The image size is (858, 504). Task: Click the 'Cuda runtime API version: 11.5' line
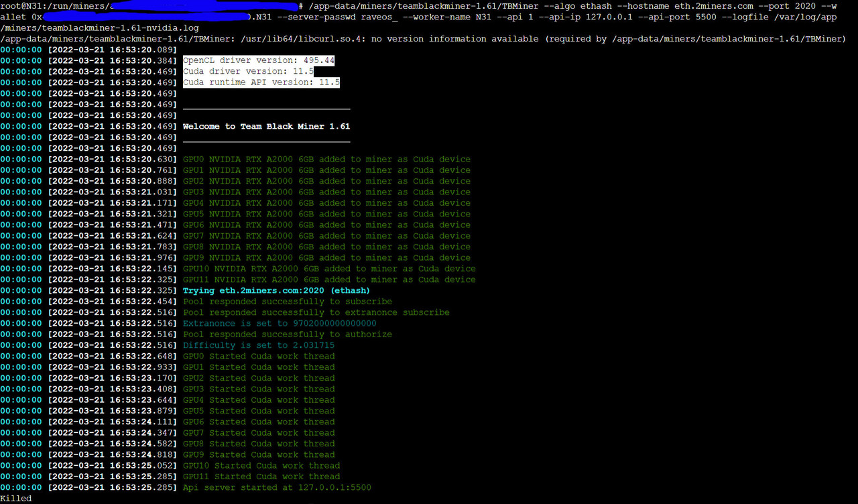[261, 82]
